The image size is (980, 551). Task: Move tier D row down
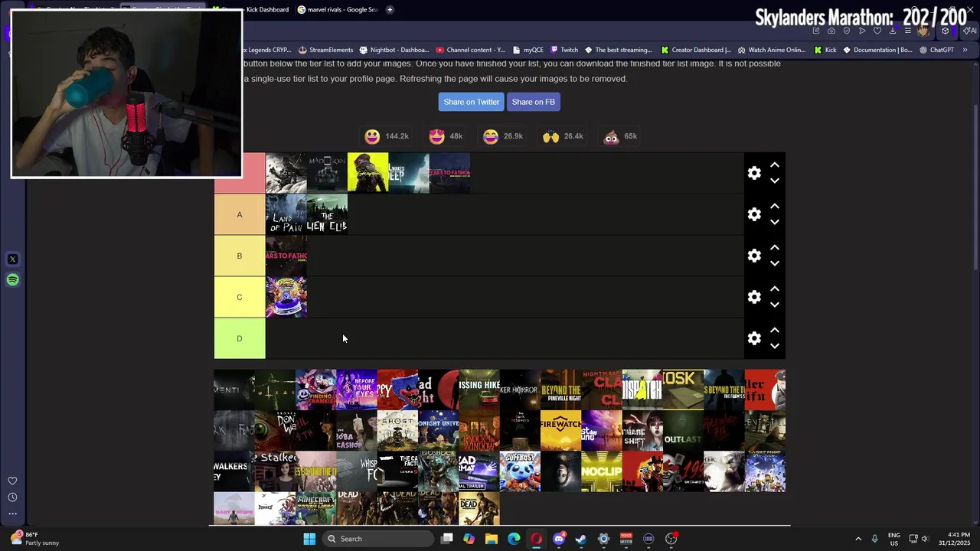(x=775, y=346)
